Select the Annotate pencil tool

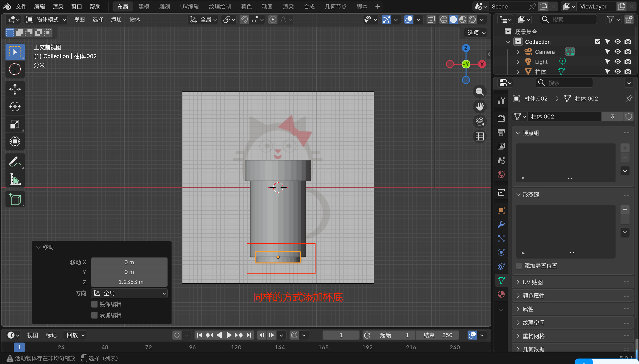15,162
